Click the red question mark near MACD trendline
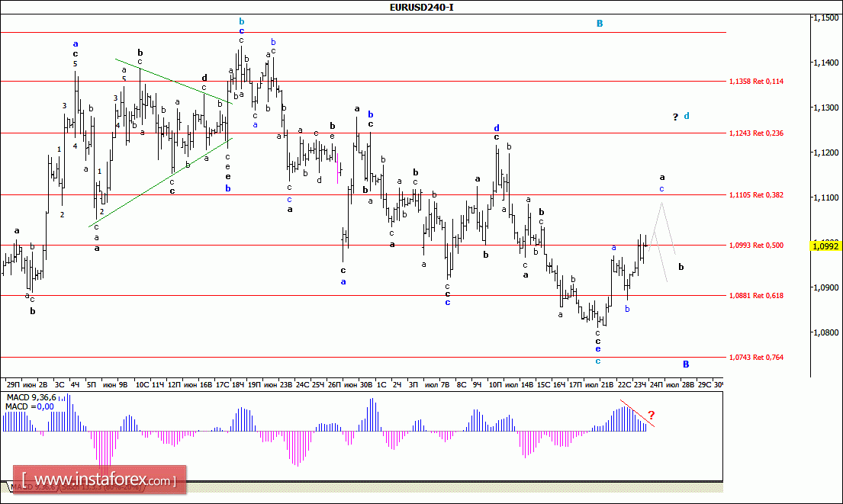843x504 pixels. pos(651,416)
